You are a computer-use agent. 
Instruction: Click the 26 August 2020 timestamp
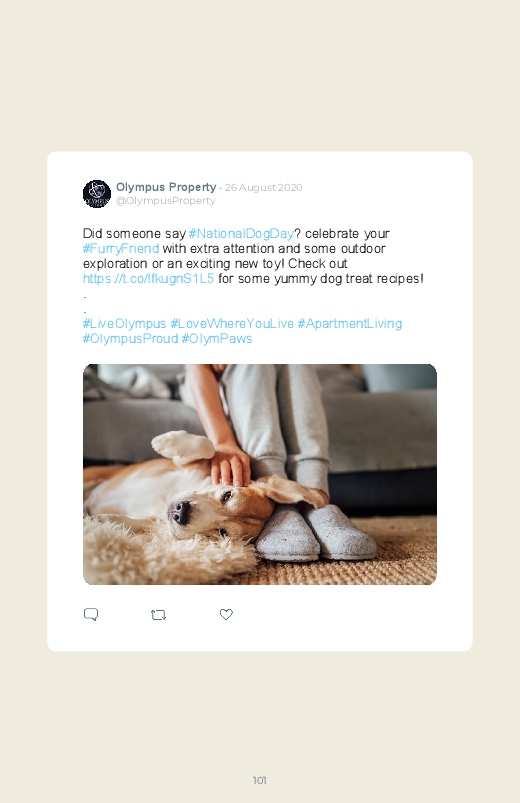click(x=263, y=187)
